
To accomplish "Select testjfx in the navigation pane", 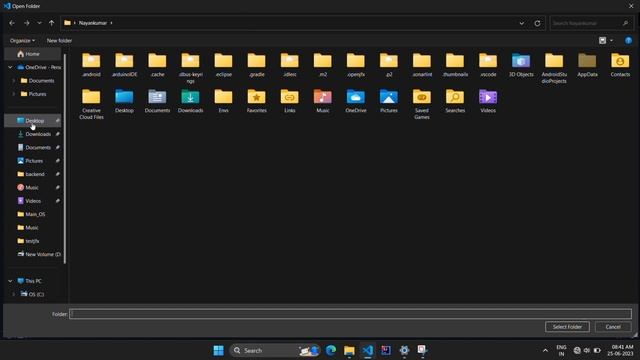I will [x=33, y=241].
